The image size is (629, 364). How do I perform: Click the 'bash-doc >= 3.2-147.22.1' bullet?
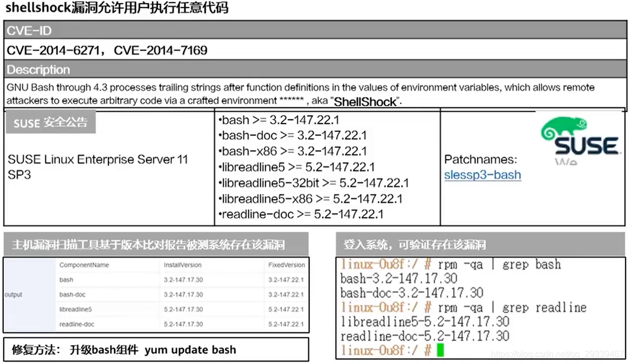(x=292, y=136)
